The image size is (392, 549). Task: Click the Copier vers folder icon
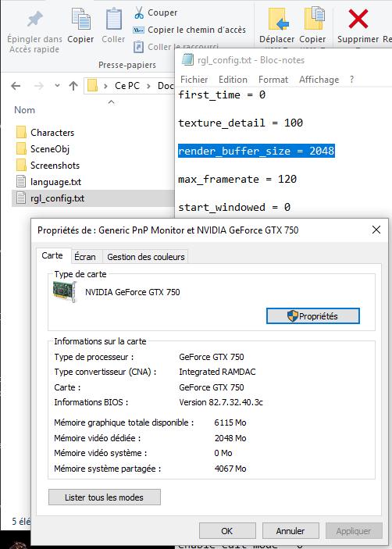coord(314,18)
